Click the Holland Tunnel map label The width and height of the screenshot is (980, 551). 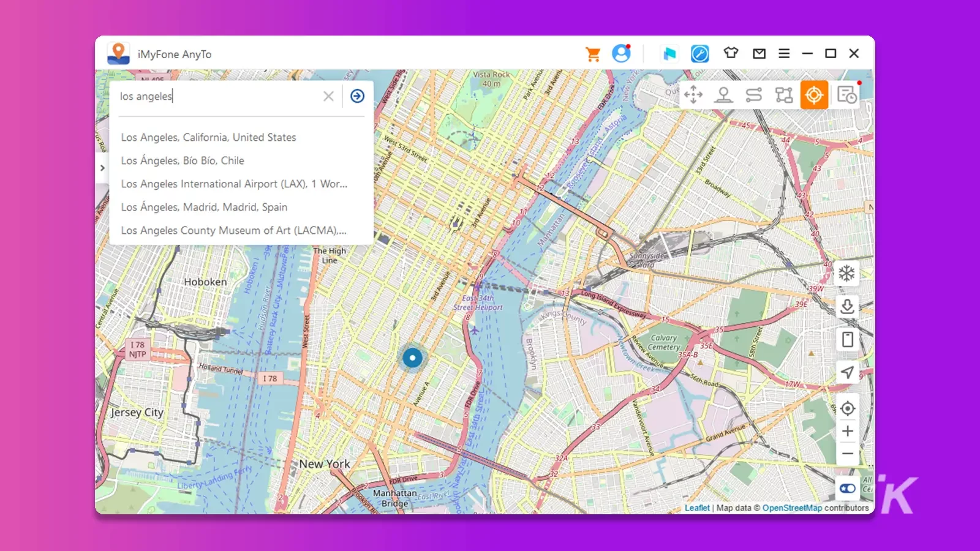coord(221,369)
